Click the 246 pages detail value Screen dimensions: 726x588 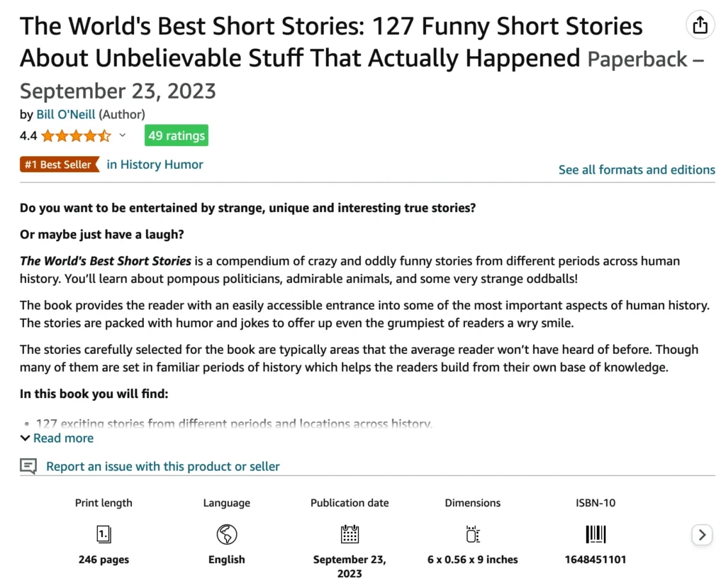pos(104,559)
